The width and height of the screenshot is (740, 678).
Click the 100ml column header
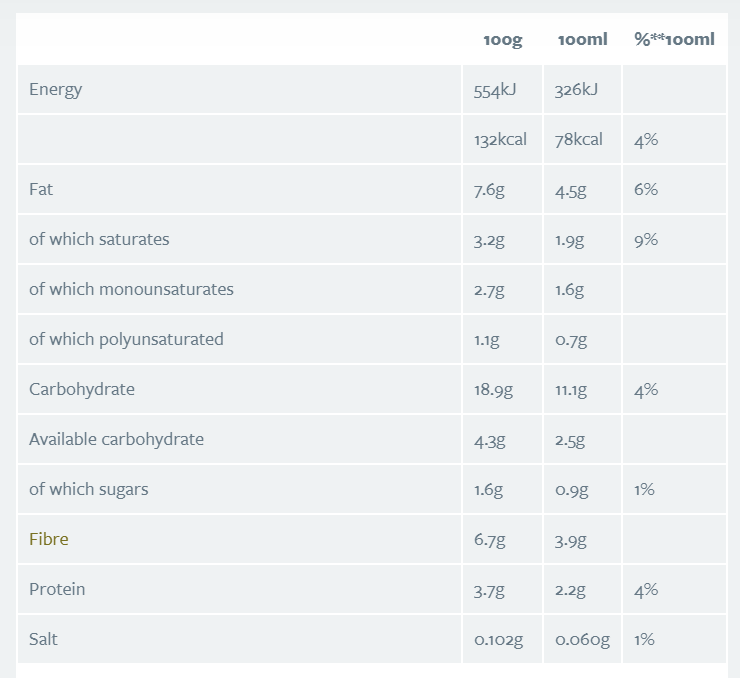point(582,40)
